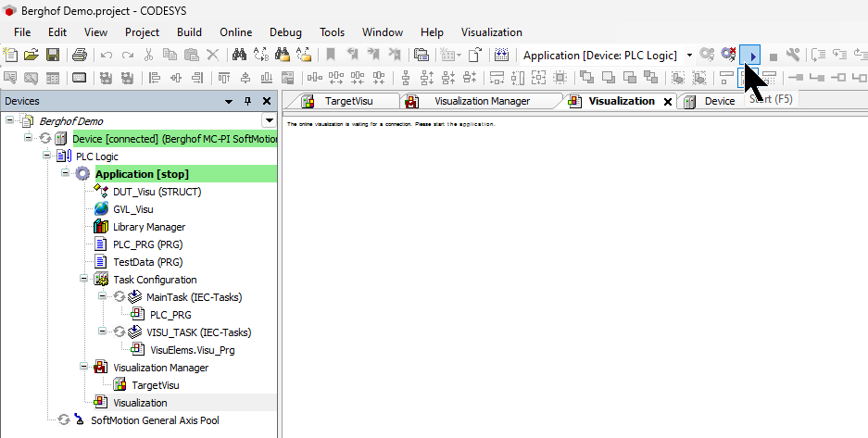The image size is (868, 438).
Task: Click the Toggle Bookmark icon
Action: point(331,55)
